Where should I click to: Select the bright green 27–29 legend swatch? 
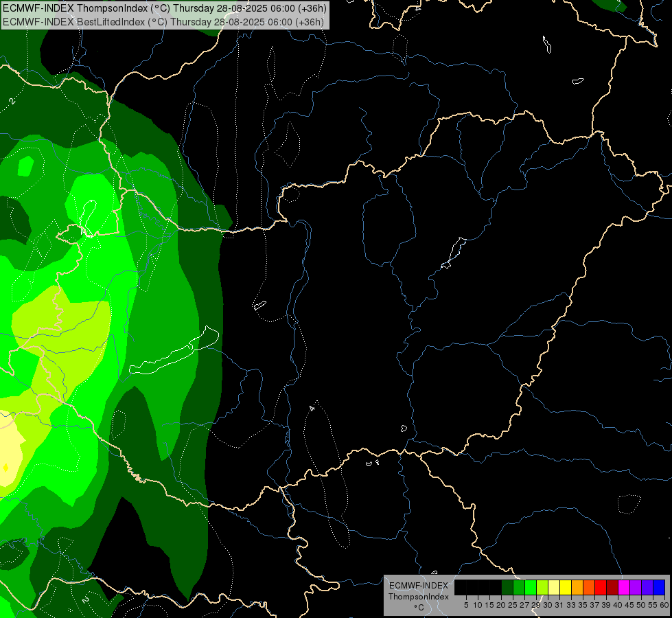pyautogui.click(x=531, y=587)
